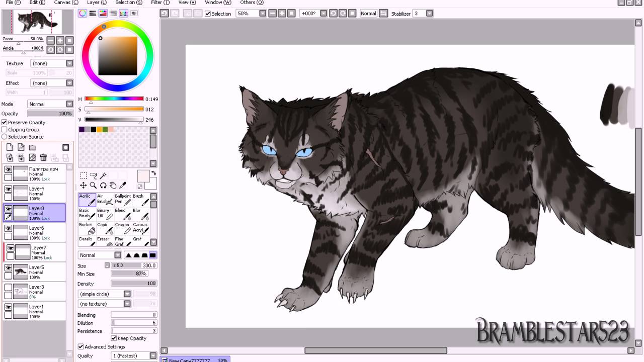
Task: Open the Texture dropdown
Action: coord(52,63)
